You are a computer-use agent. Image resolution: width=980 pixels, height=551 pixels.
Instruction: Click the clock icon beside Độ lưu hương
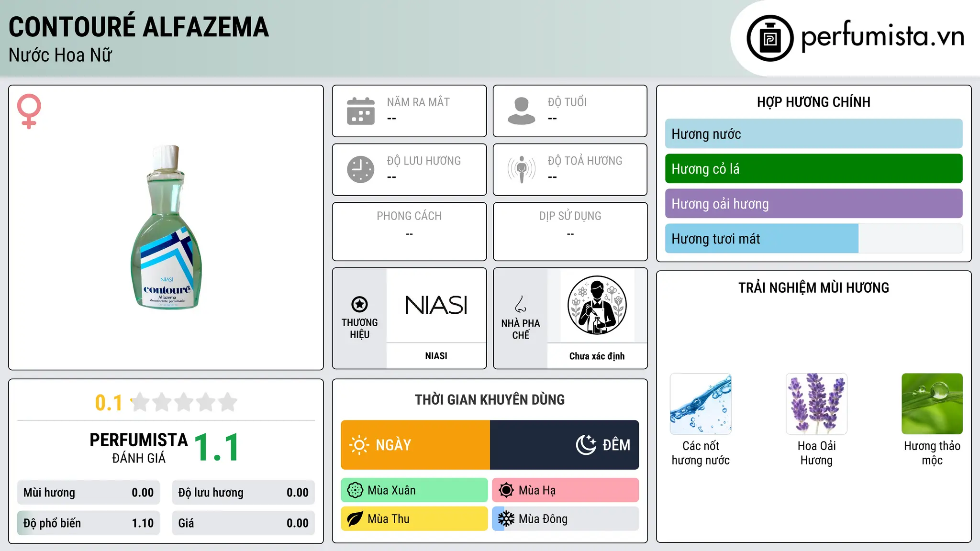[x=361, y=169]
